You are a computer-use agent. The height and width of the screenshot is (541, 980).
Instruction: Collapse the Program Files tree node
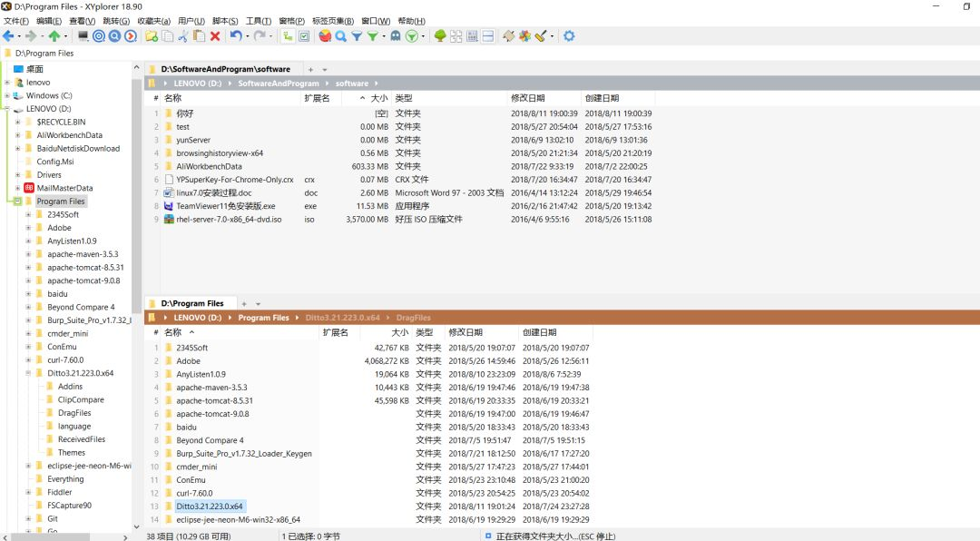tap(17, 202)
